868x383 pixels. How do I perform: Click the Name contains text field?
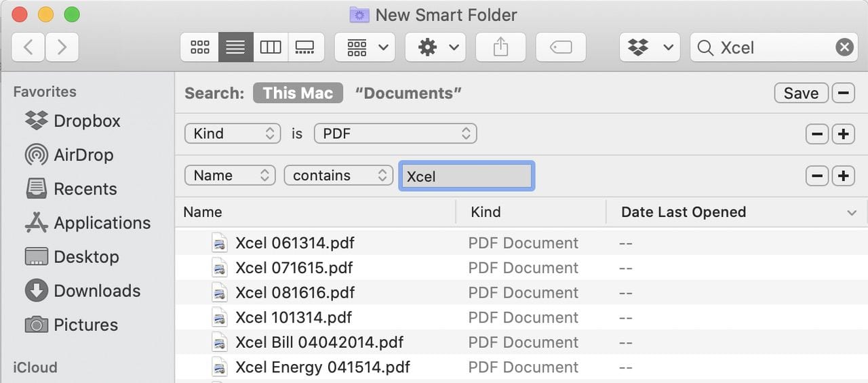[x=467, y=176]
